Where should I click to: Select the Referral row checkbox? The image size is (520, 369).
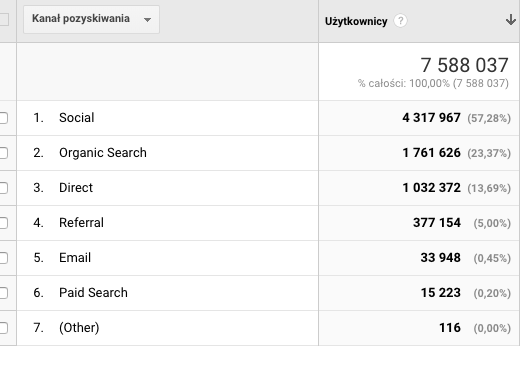3,223
